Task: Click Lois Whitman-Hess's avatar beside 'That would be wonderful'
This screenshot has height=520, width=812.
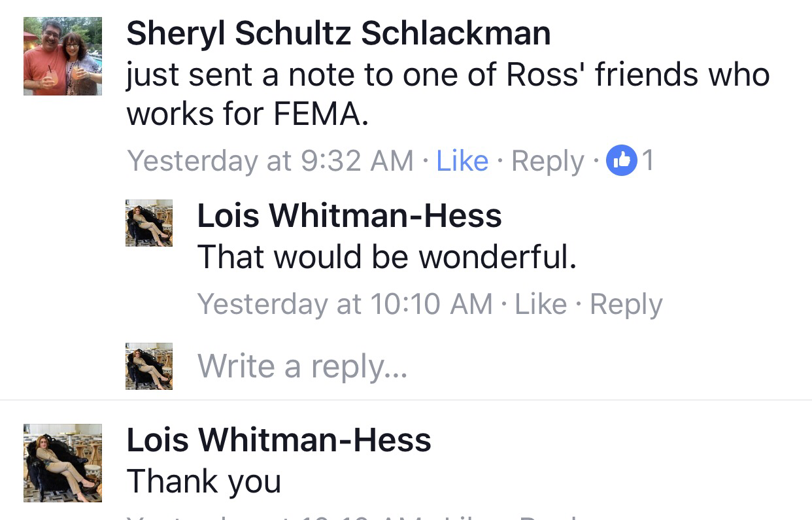Action: click(149, 223)
